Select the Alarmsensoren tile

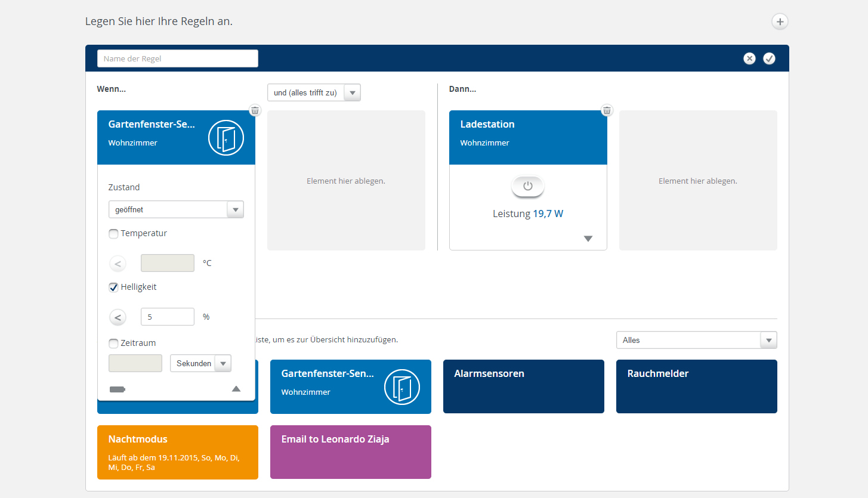[x=524, y=386]
